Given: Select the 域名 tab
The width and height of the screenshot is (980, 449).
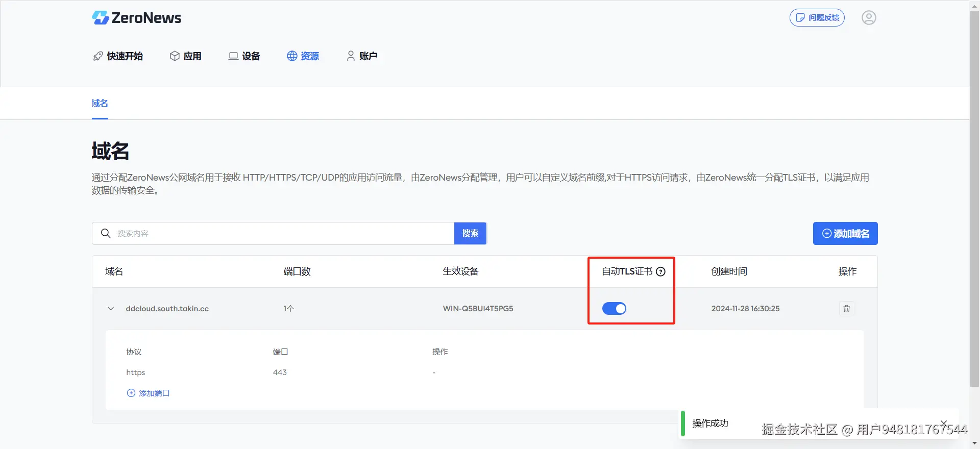Looking at the screenshot, I should click(100, 104).
